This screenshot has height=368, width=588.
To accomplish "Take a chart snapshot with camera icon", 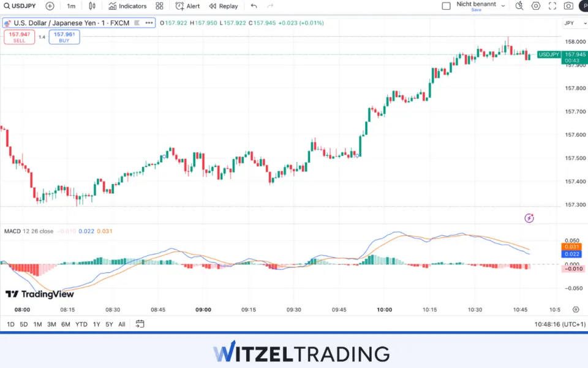I will pos(568,6).
